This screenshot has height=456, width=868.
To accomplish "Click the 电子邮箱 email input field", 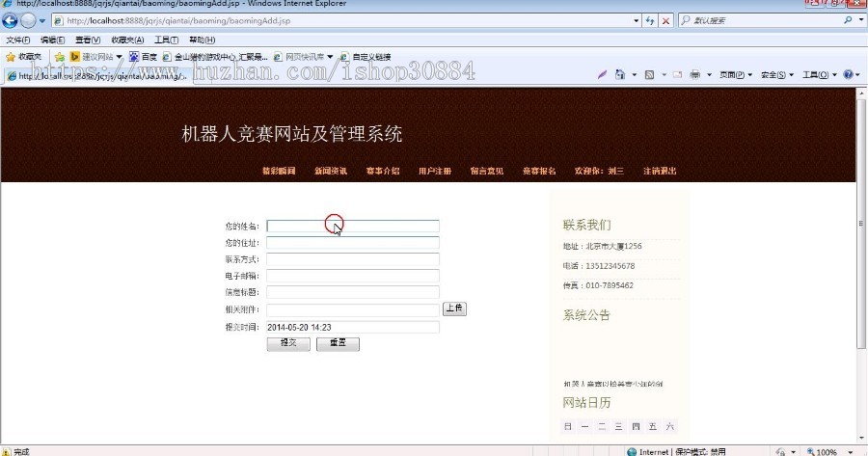I will (353, 276).
